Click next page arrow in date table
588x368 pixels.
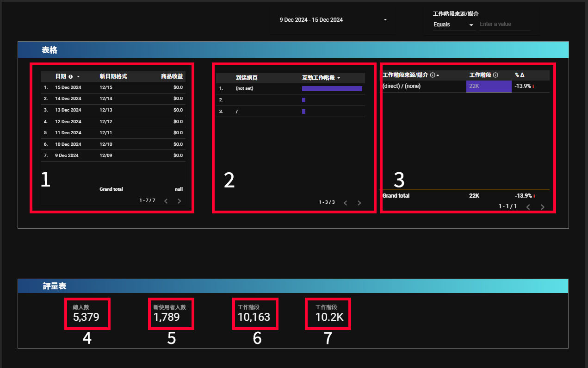179,201
